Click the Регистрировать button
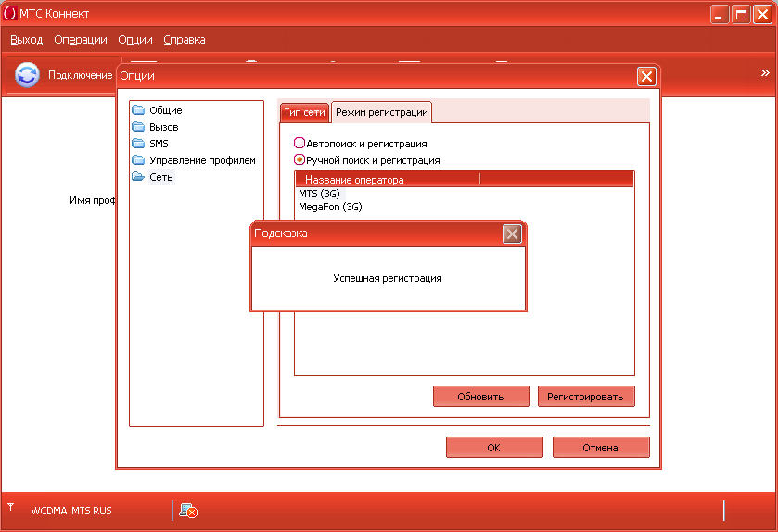The width and height of the screenshot is (778, 532). [586, 397]
